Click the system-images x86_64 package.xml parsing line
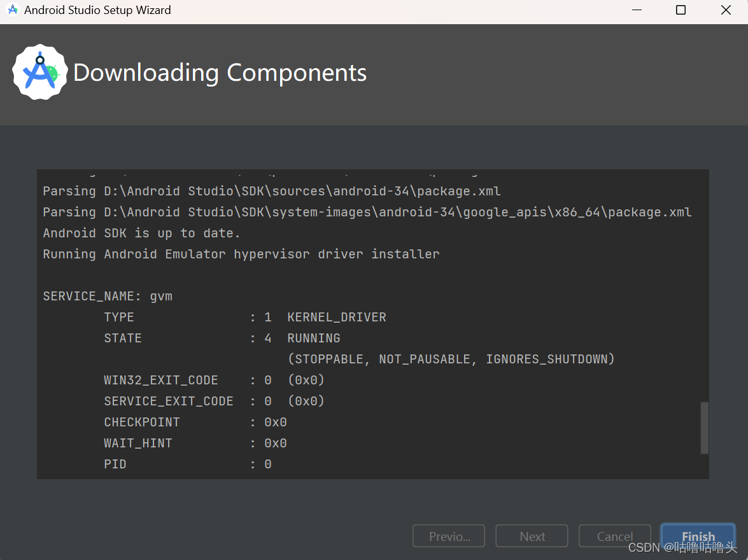The width and height of the screenshot is (748, 560). (x=367, y=213)
